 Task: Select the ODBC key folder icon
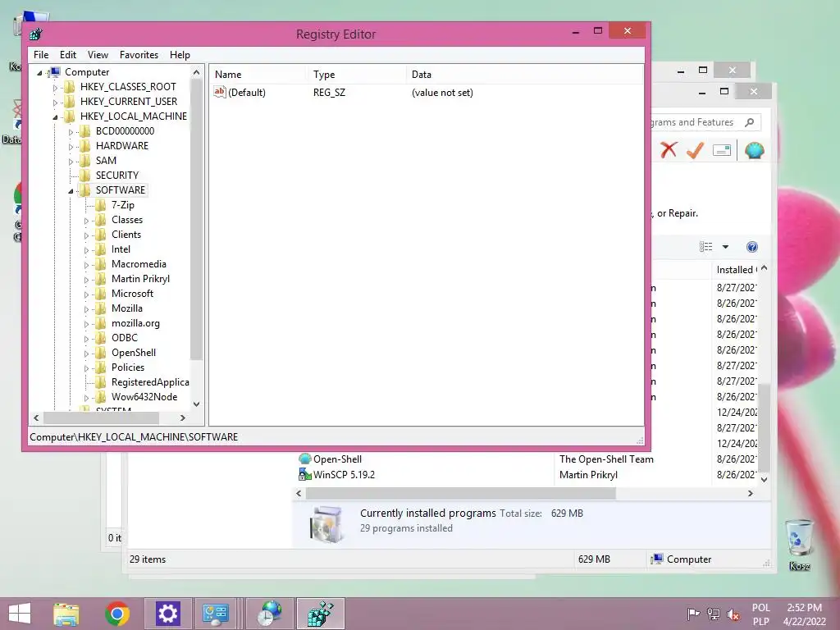tap(101, 337)
